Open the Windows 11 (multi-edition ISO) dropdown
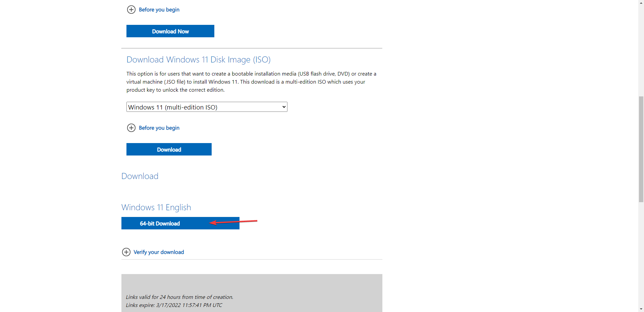The height and width of the screenshot is (312, 644). pyautogui.click(x=207, y=107)
